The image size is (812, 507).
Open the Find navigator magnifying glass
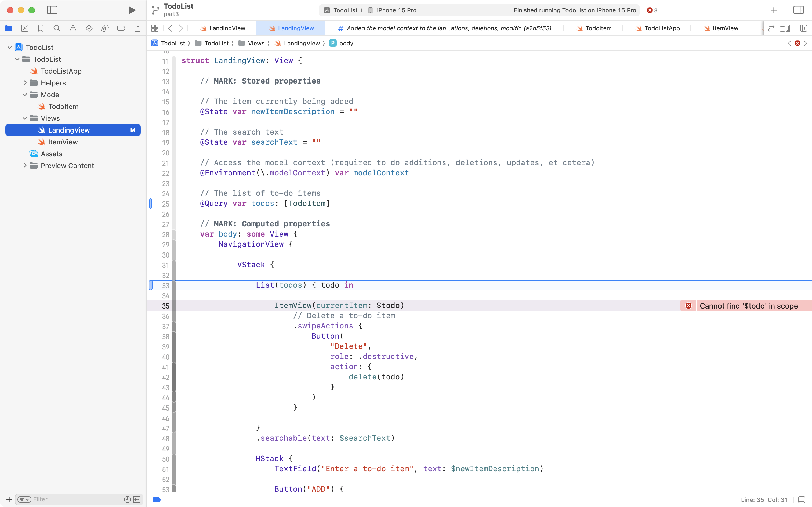[57, 28]
